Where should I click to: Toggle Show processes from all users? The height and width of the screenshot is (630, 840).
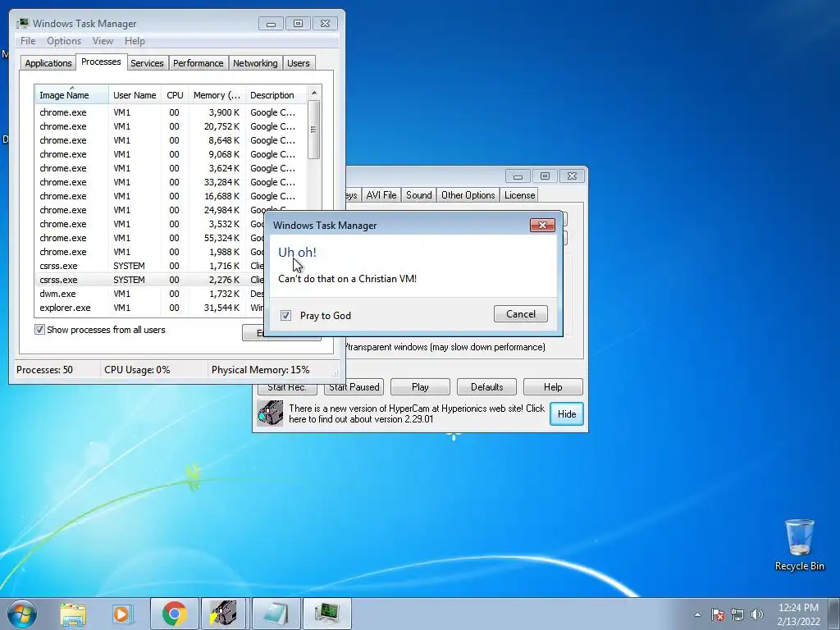tap(39, 330)
